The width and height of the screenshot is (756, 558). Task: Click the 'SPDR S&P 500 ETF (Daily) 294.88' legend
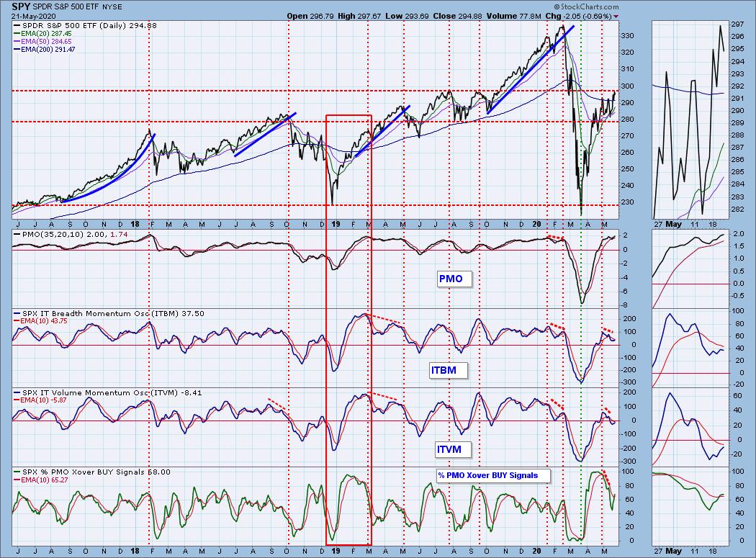coord(89,26)
